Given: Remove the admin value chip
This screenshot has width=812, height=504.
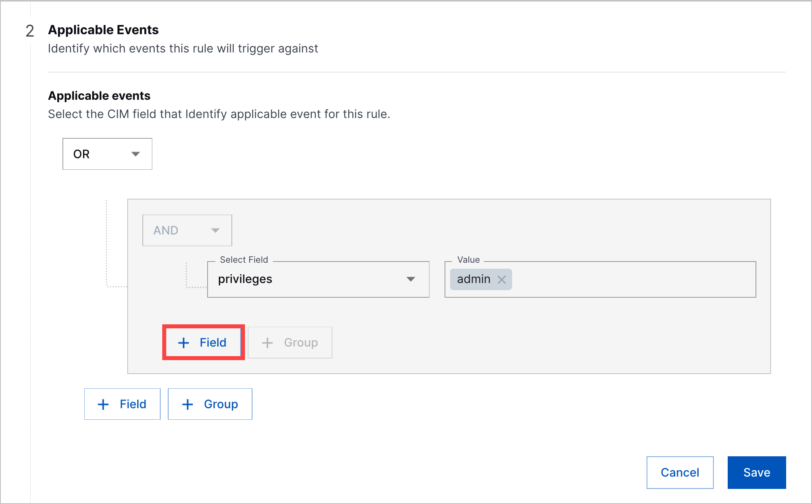Looking at the screenshot, I should click(x=502, y=279).
